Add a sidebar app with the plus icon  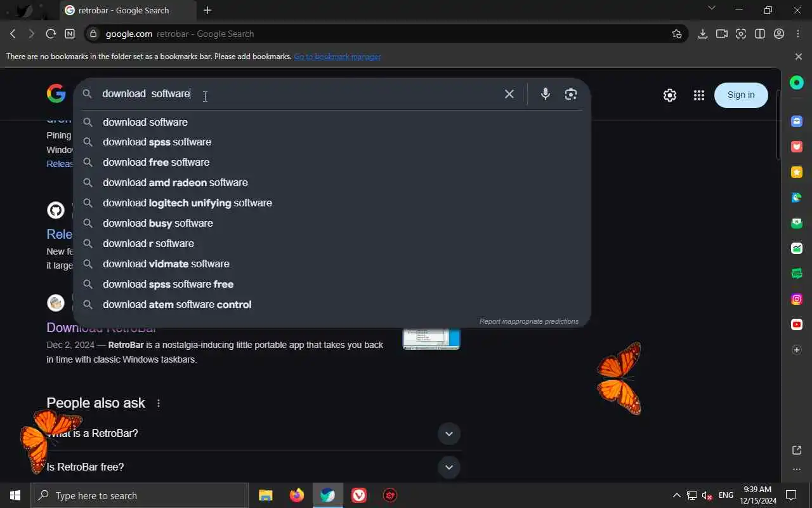797,350
